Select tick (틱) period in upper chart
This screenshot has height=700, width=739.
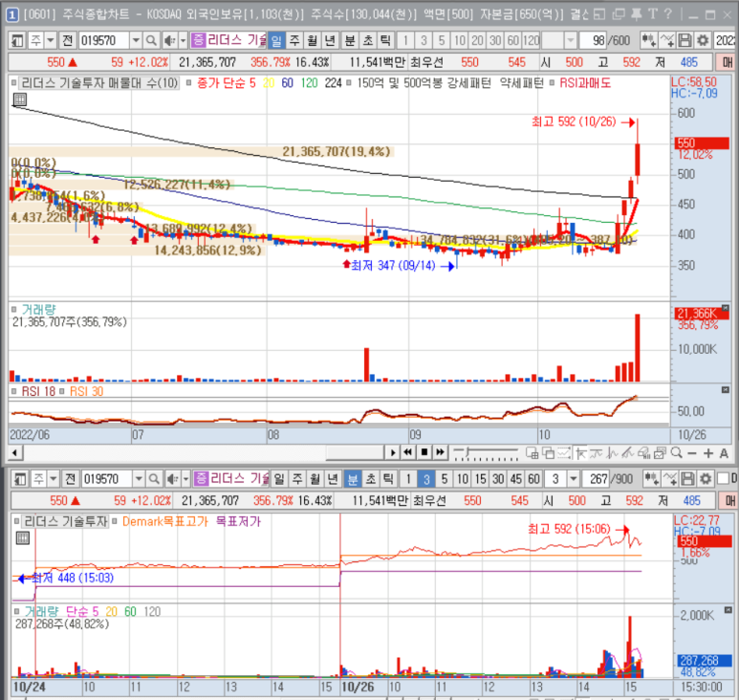coord(385,40)
